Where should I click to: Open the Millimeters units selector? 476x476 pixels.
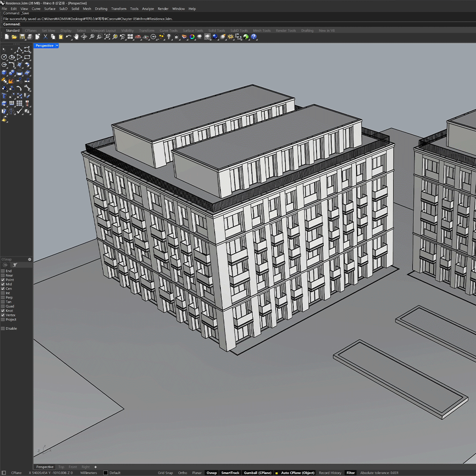point(89,473)
